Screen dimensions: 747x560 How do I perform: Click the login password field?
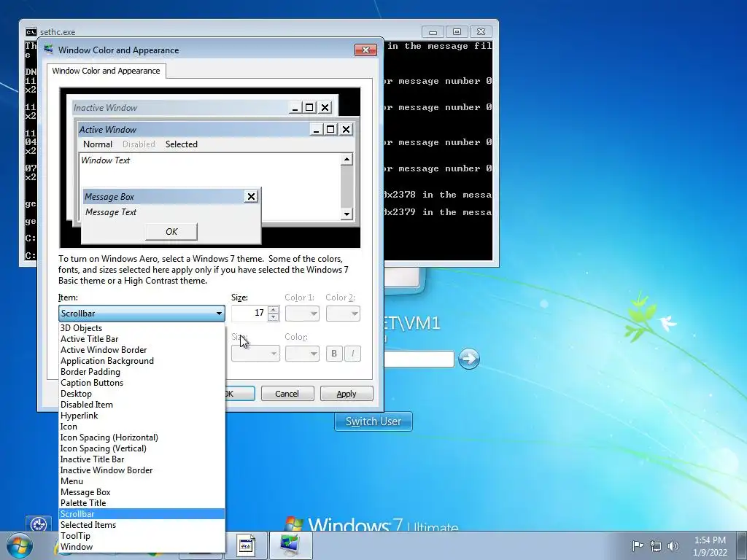click(x=419, y=359)
